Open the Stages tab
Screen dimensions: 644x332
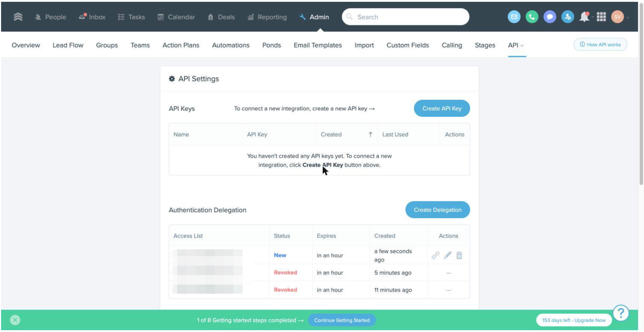485,45
